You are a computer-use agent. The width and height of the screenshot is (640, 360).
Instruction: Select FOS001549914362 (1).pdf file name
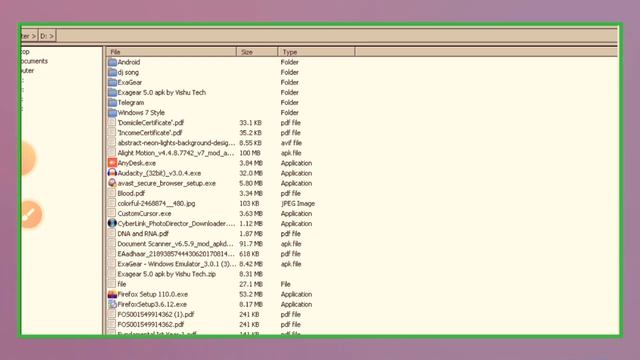(x=156, y=314)
